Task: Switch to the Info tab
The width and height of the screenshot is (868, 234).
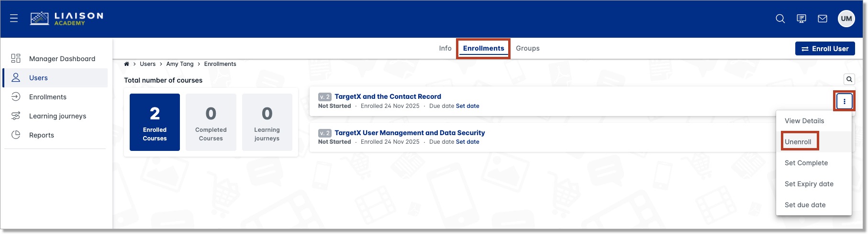Action: pos(445,48)
